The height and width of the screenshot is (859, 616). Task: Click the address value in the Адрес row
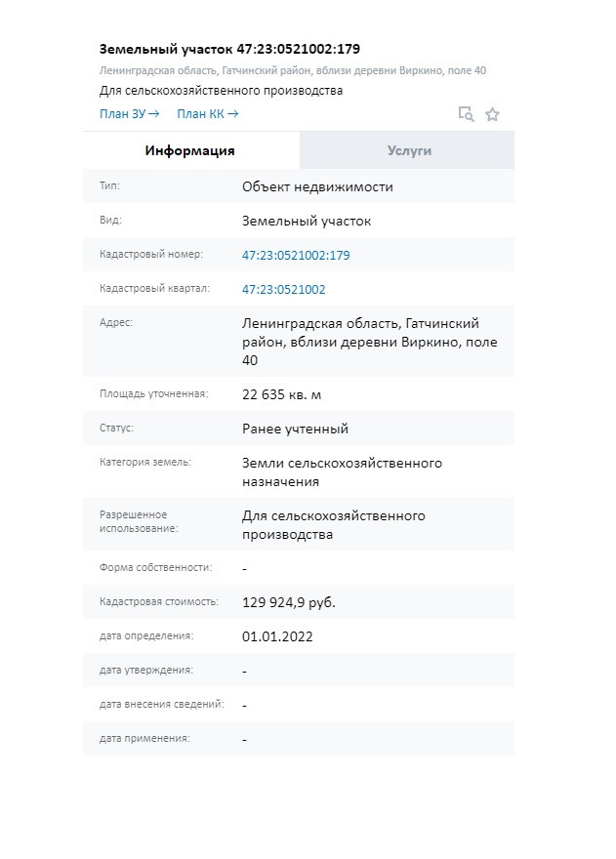click(x=360, y=342)
